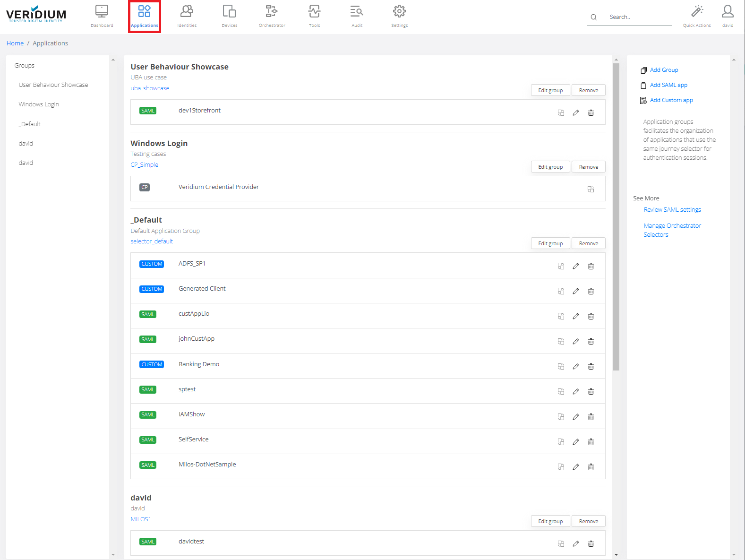745x560 pixels.
Task: Click into the Search input field
Action: click(638, 17)
